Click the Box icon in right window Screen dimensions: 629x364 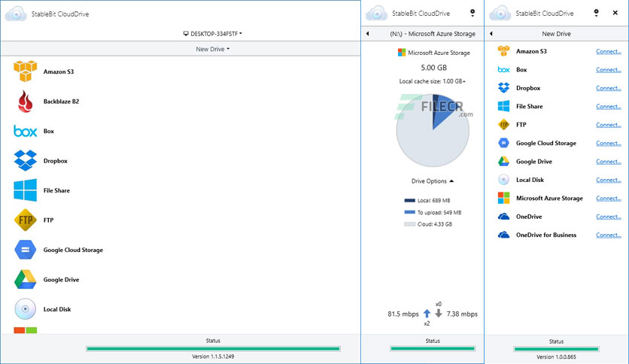(x=503, y=70)
